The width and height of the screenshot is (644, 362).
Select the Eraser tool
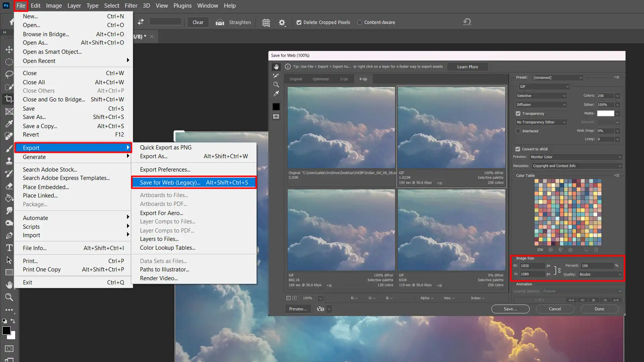[x=9, y=186]
